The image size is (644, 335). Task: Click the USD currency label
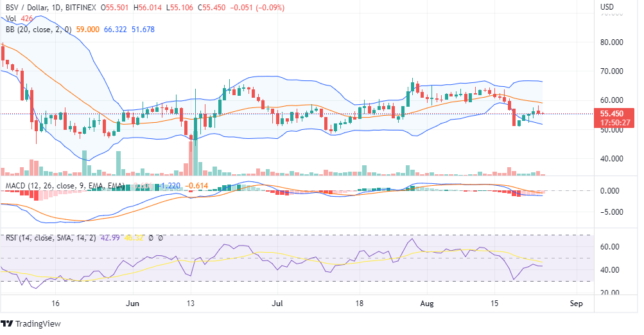pyautogui.click(x=608, y=8)
